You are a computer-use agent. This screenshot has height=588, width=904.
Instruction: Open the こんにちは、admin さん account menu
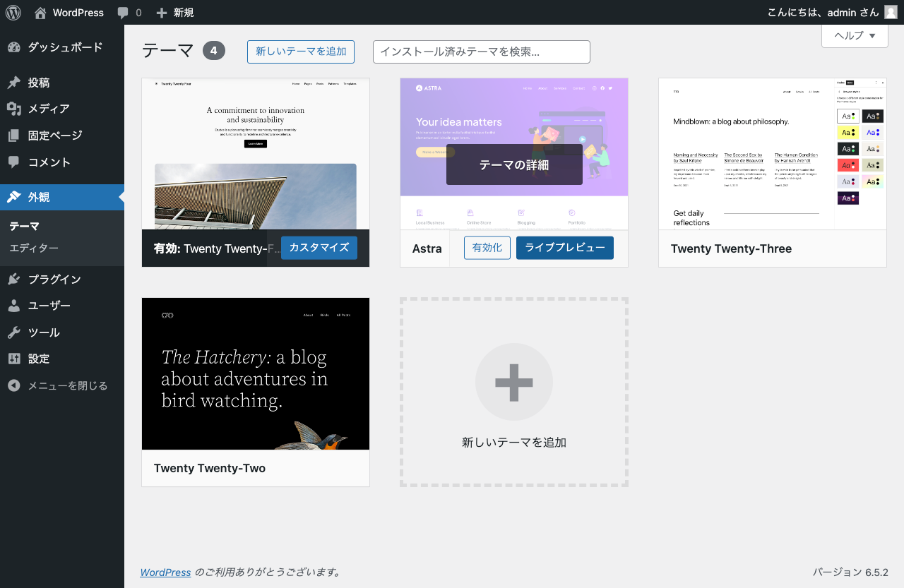click(832, 12)
